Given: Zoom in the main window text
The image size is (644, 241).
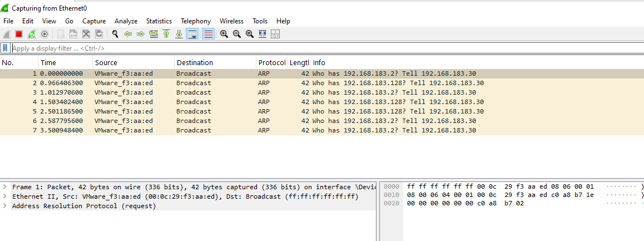Looking at the screenshot, I should coord(224,34).
